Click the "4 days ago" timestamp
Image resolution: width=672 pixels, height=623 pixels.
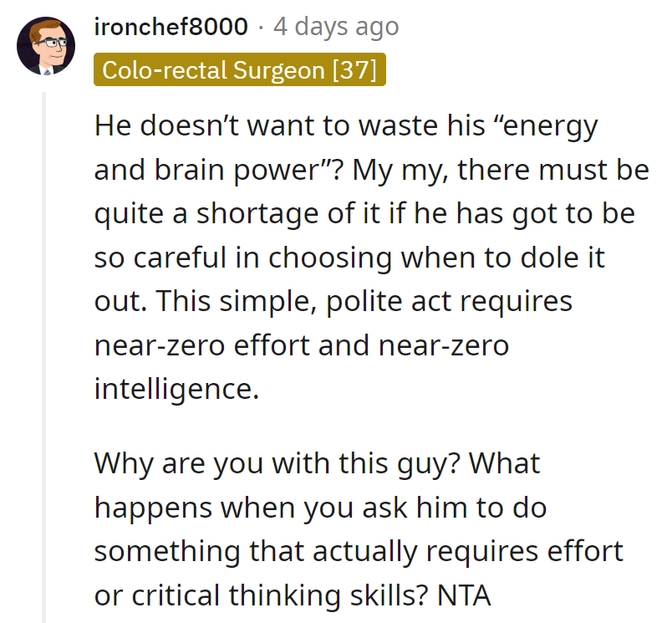pyautogui.click(x=336, y=27)
